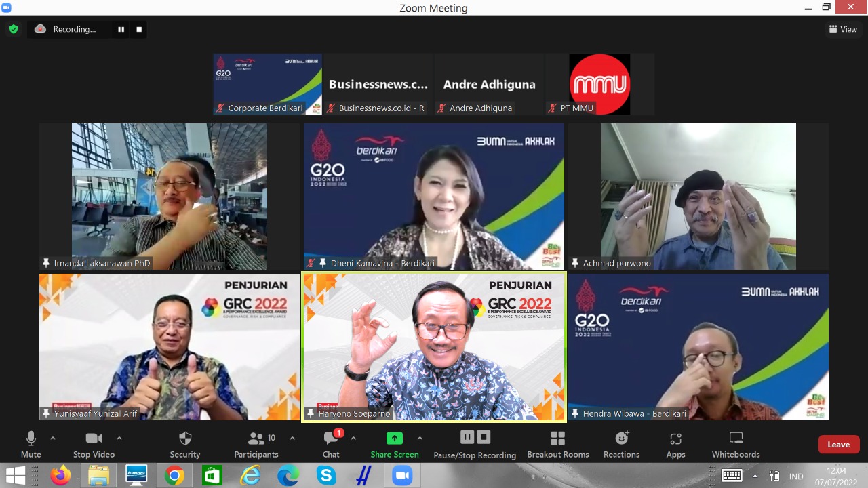Image resolution: width=868 pixels, height=488 pixels.
Task: Open Microsoft Store from the taskbar
Action: tap(212, 476)
